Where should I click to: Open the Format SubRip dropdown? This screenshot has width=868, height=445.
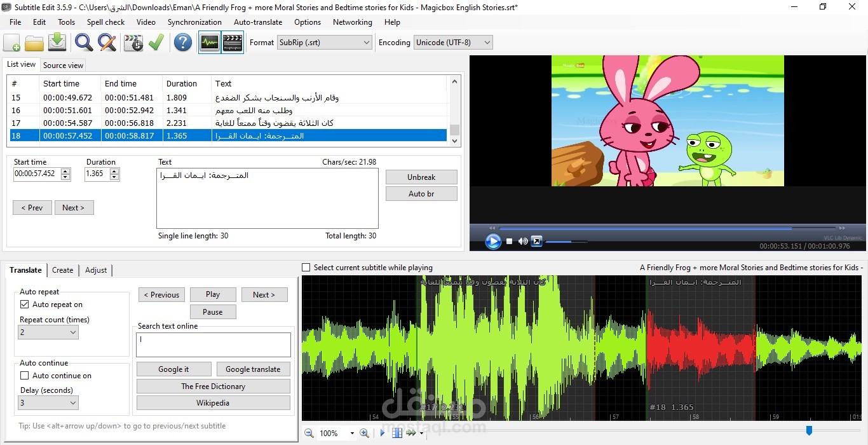(324, 43)
